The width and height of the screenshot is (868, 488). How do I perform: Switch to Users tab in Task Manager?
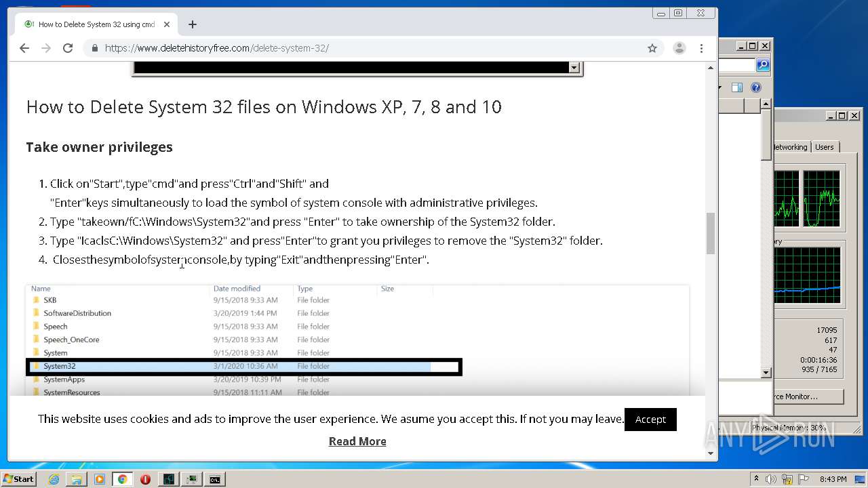(825, 147)
